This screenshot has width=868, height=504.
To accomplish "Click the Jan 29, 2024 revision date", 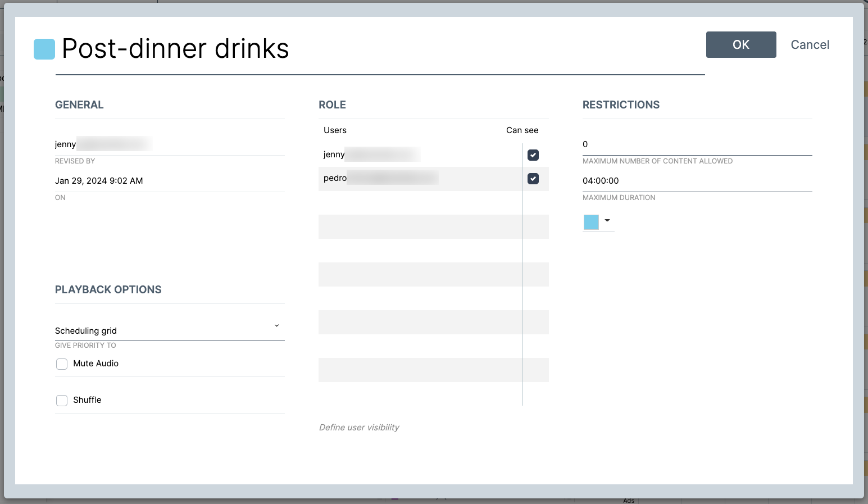I will coord(99,181).
